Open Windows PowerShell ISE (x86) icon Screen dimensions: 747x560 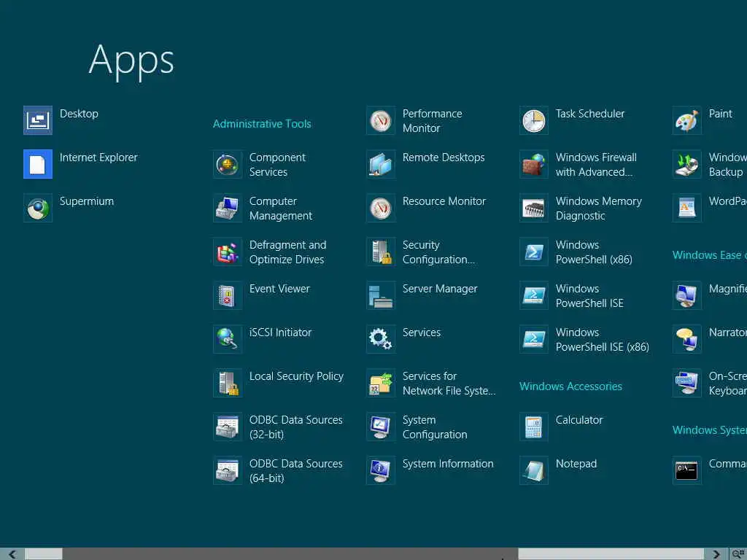[x=533, y=340]
